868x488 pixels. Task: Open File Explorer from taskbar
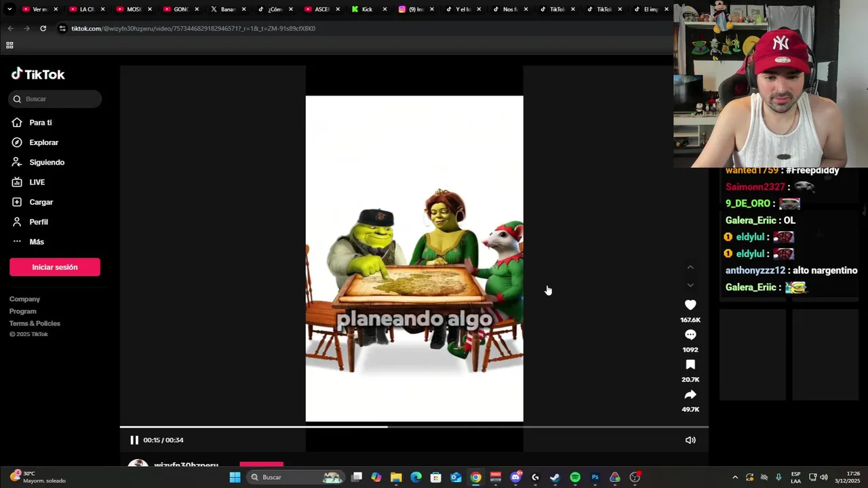click(x=396, y=477)
